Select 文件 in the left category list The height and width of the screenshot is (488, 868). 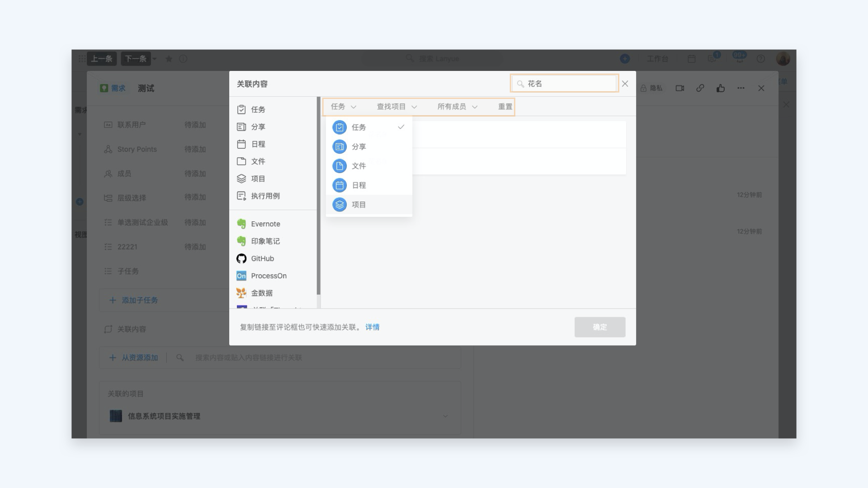coord(273,161)
